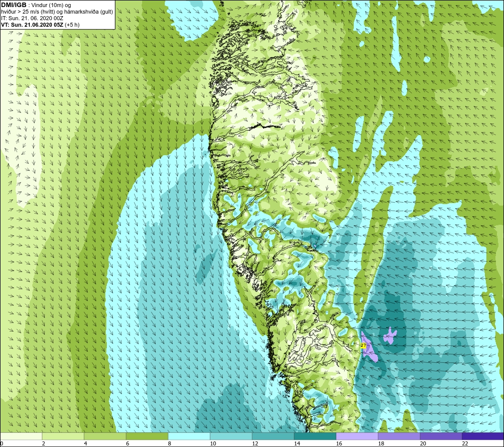Screen dimensions: 504x447
Task: Pick the medium green 4–6 legend swatch
Action: 105,436
